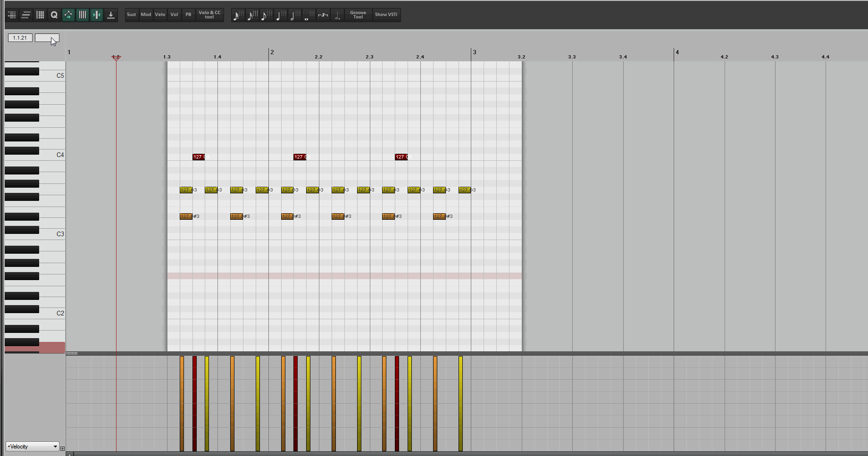This screenshot has height=456, width=868.
Task: Toggle the green CC/selection linking icon
Action: (x=68, y=15)
